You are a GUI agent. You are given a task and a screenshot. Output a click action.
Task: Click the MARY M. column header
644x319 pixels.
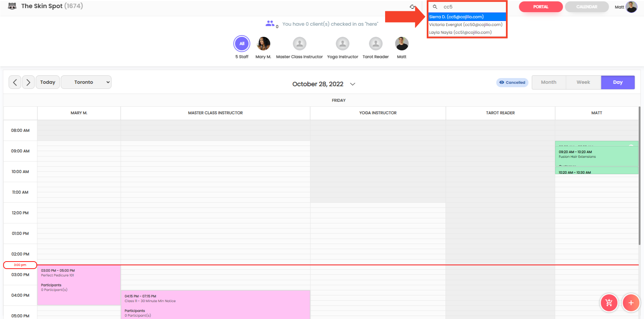pos(79,113)
